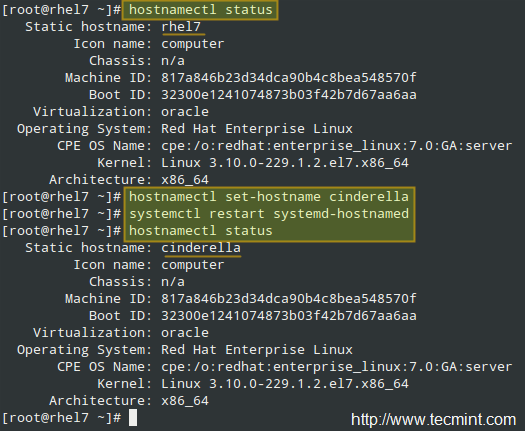Click the first Architecture x86_64 value
The image size is (525, 431).
point(185,180)
